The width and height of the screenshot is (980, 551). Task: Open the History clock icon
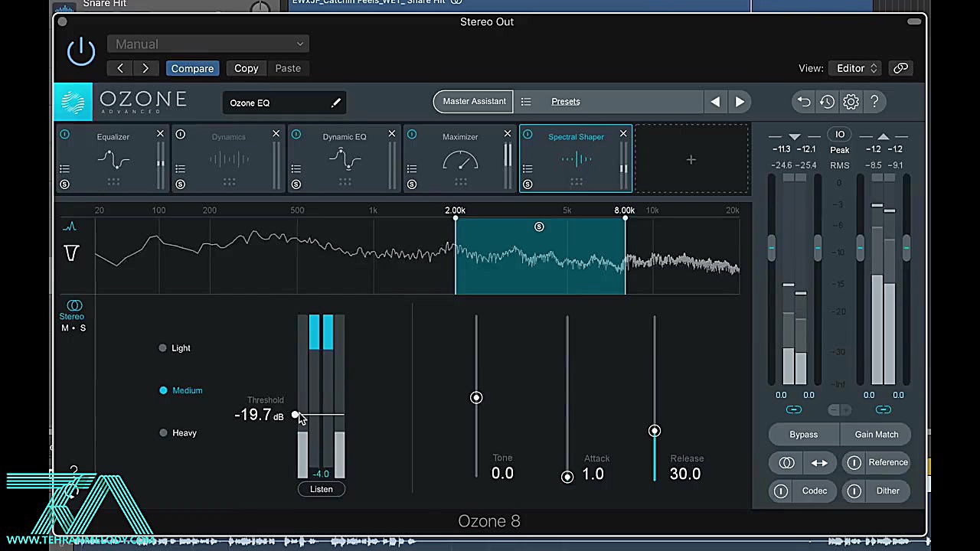pos(827,101)
